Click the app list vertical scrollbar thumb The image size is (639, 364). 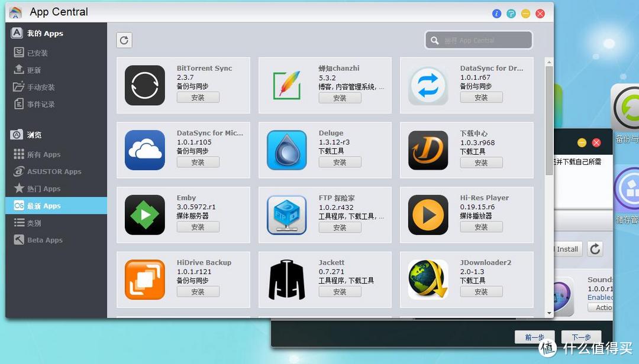(x=549, y=120)
